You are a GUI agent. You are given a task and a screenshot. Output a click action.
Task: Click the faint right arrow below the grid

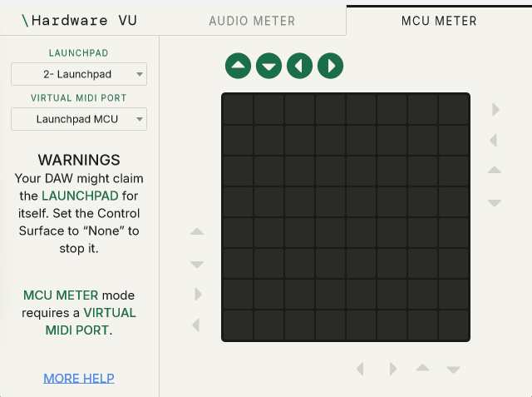(x=393, y=369)
